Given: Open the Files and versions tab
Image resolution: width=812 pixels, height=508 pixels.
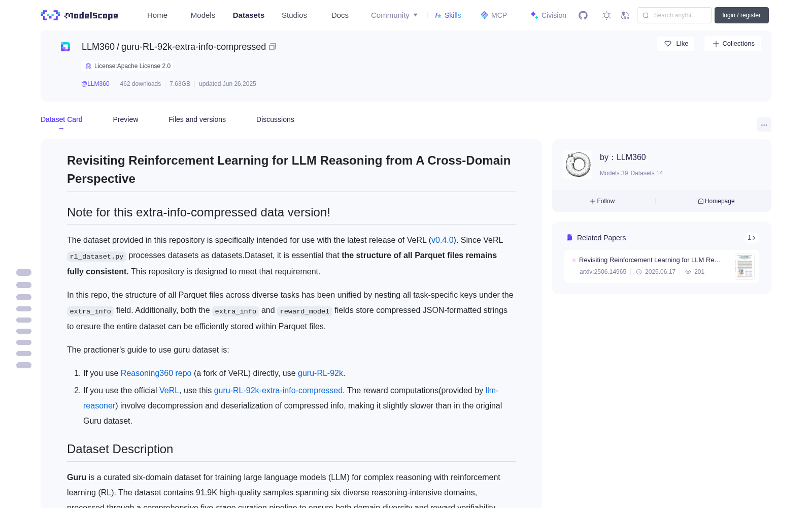Looking at the screenshot, I should [197, 119].
